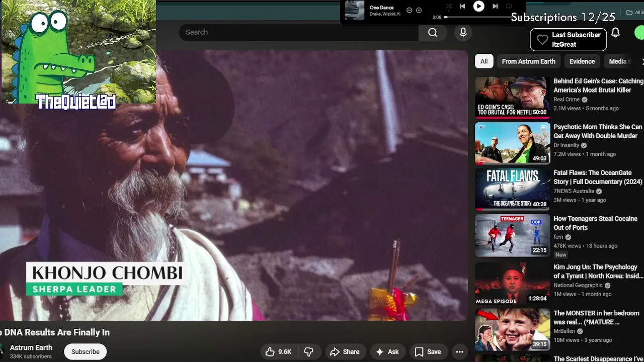Viewport: 644px width, 362px height.
Task: Share this video
Action: pos(345,352)
